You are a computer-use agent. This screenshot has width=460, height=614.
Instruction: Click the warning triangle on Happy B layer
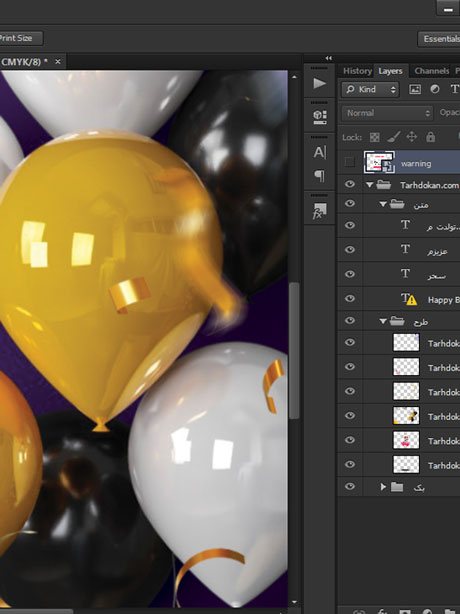coord(411,301)
